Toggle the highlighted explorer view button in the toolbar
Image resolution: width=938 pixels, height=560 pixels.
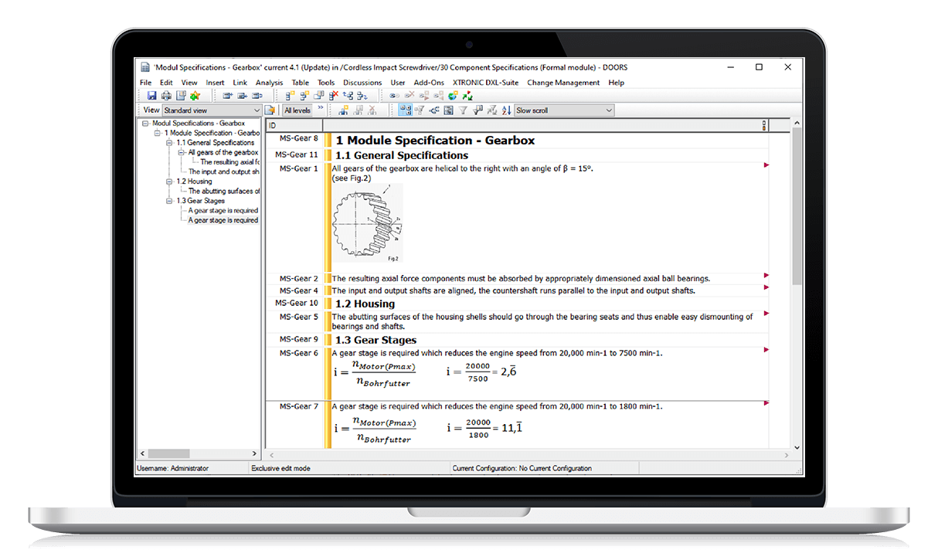coord(405,110)
